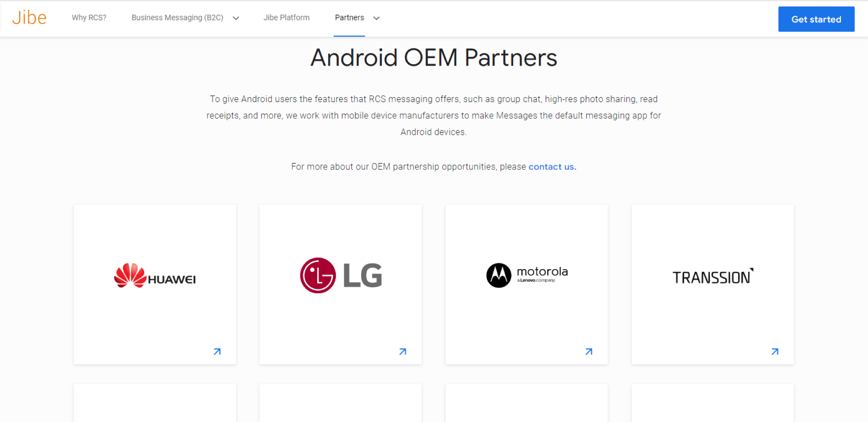The width and height of the screenshot is (868, 422).
Task: Select the Huawei logo
Action: 155,275
